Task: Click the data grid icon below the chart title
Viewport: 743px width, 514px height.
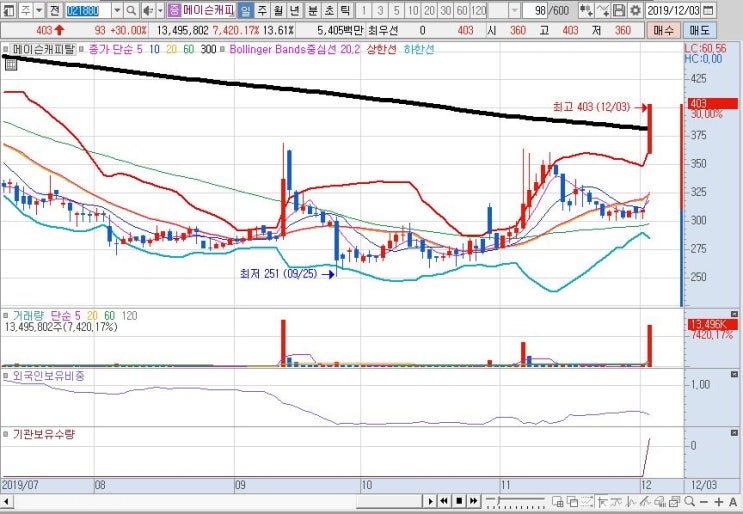Action: 11,64
